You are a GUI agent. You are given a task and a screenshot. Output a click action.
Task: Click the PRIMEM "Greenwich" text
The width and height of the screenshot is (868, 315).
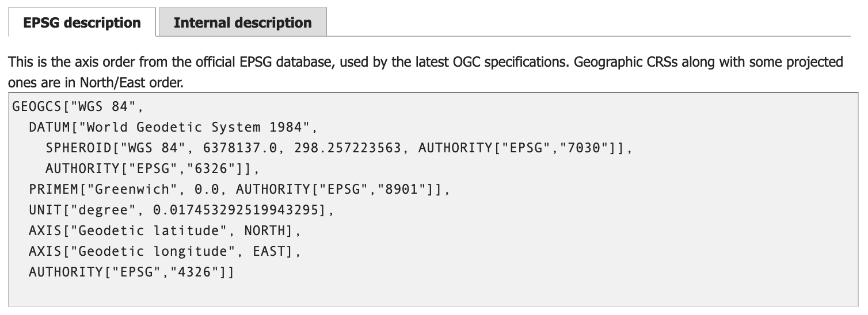[136, 189]
